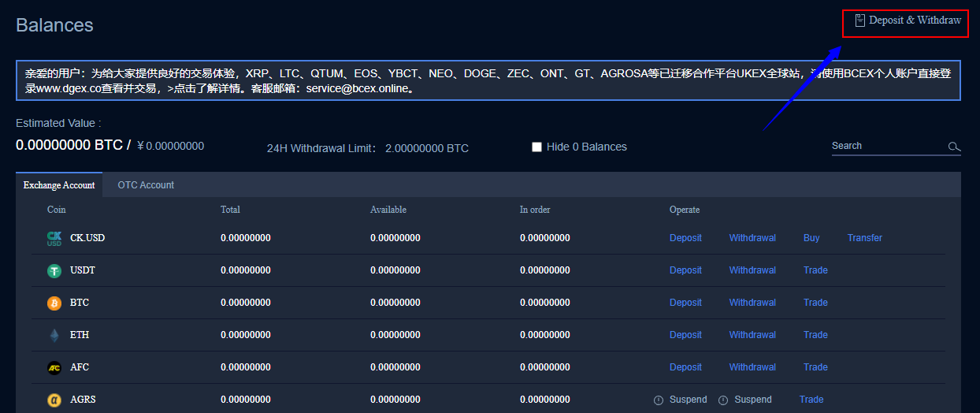Click Withdrawal in the CK.USD row
Screen dimensions: 980x413
click(x=752, y=238)
